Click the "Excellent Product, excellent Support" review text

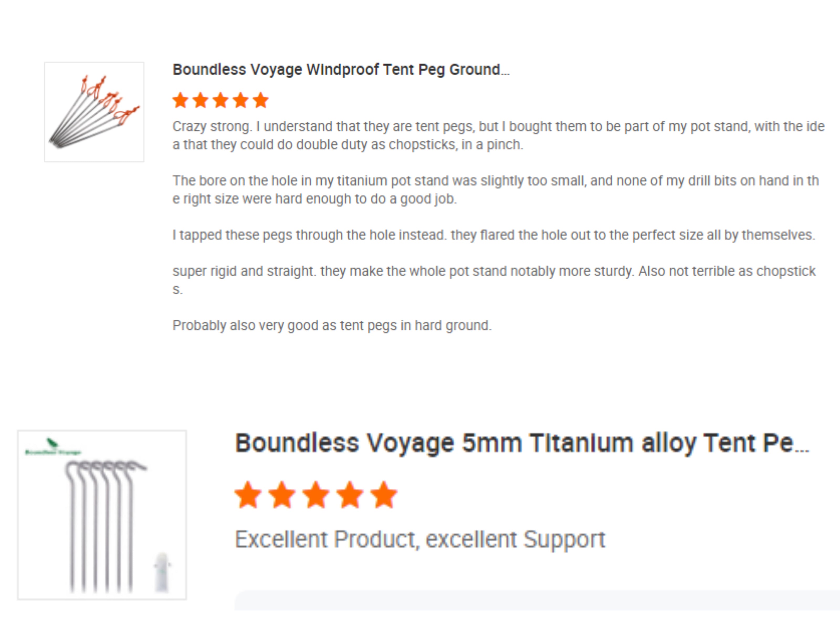pos(420,539)
